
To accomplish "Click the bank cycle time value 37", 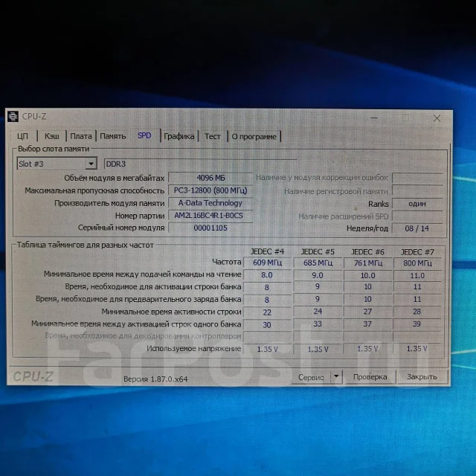I will point(367,324).
